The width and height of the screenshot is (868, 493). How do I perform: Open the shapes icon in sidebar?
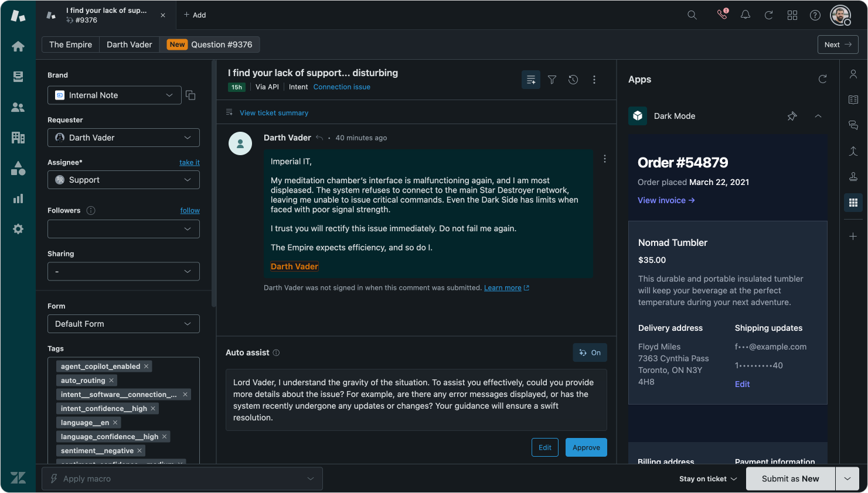[x=18, y=169]
